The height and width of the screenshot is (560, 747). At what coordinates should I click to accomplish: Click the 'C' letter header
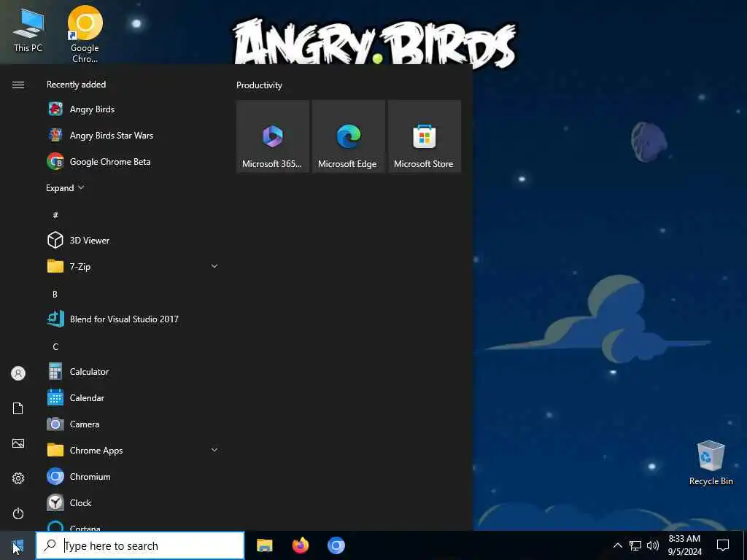click(x=55, y=346)
